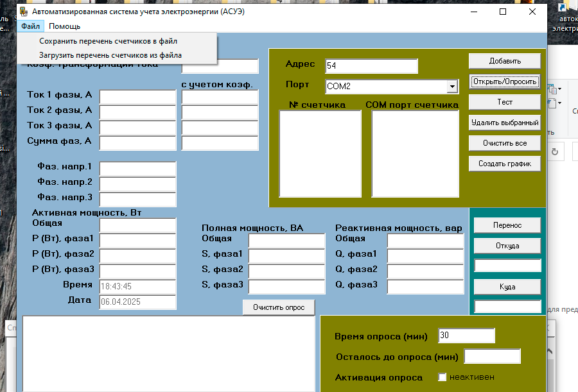Click the № счетчика list box
578x392 pixels.
pyautogui.click(x=320, y=154)
